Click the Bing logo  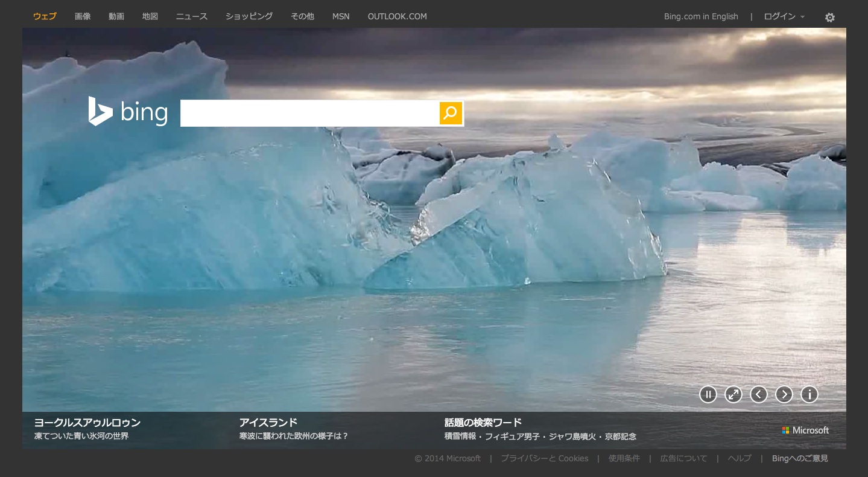click(128, 112)
